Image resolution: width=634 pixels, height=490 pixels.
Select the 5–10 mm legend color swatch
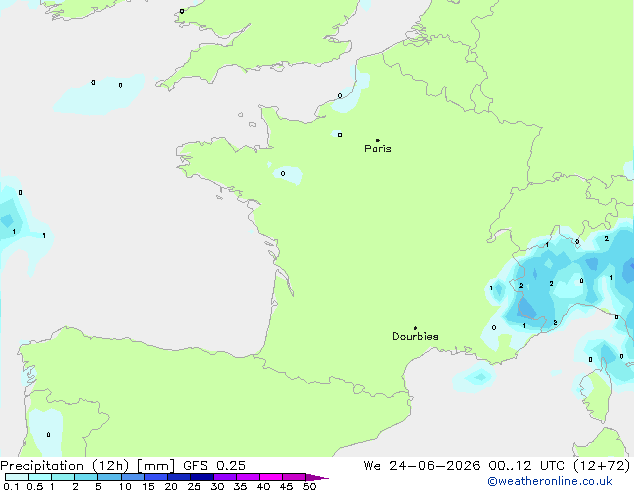(110, 477)
